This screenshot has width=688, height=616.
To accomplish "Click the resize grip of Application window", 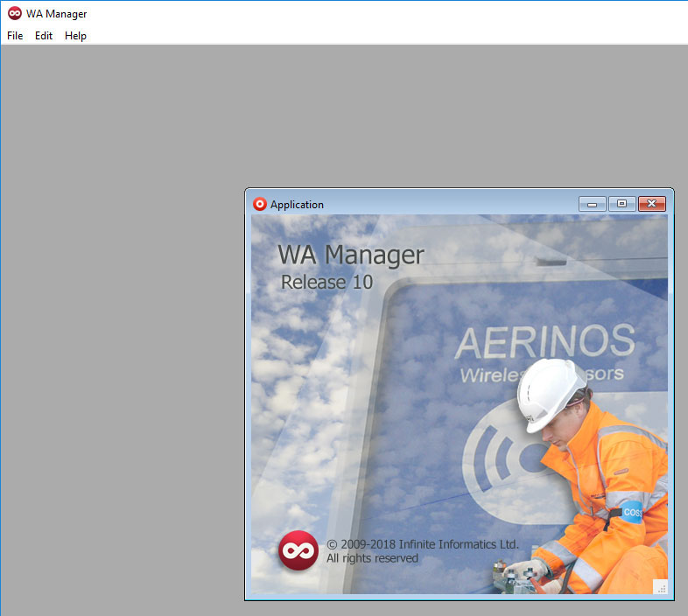I will (661, 587).
